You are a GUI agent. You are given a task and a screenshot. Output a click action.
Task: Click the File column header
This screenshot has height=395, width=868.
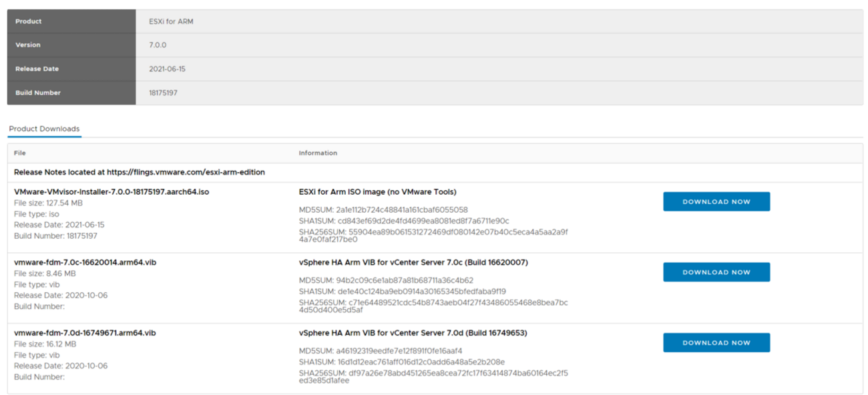coord(20,153)
